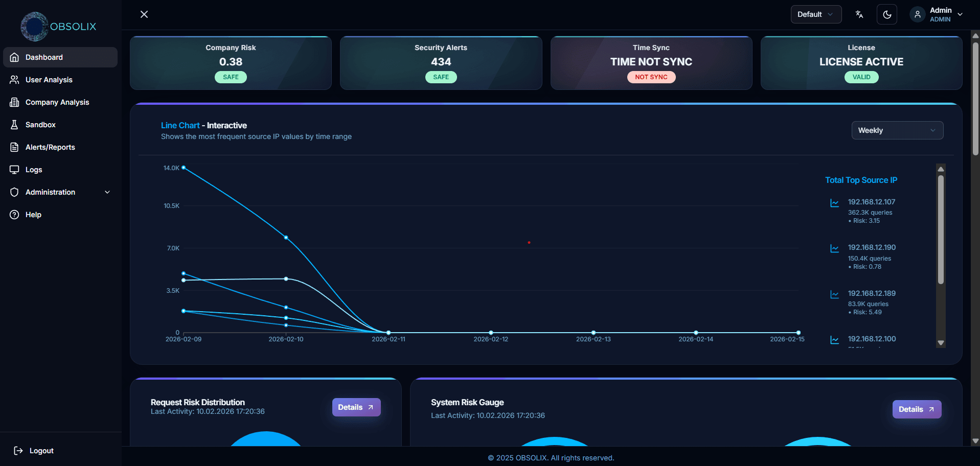Click the main page scrollbar thumb

[975, 98]
